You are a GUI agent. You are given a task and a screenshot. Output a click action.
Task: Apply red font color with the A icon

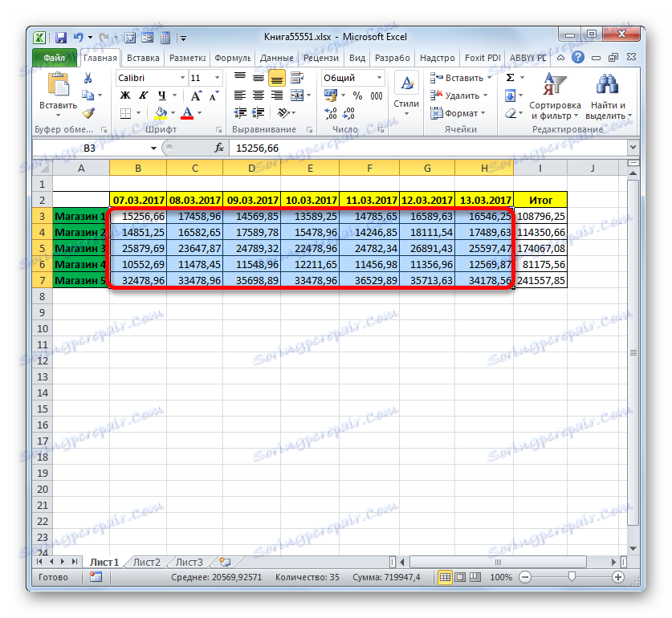[187, 113]
